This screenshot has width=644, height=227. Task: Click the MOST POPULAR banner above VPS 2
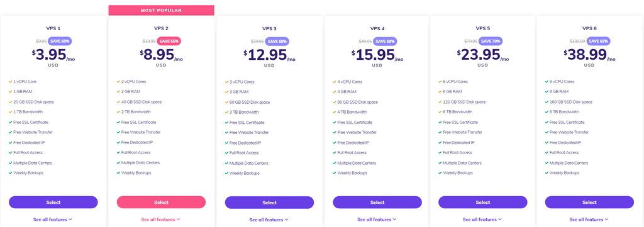coord(162,10)
